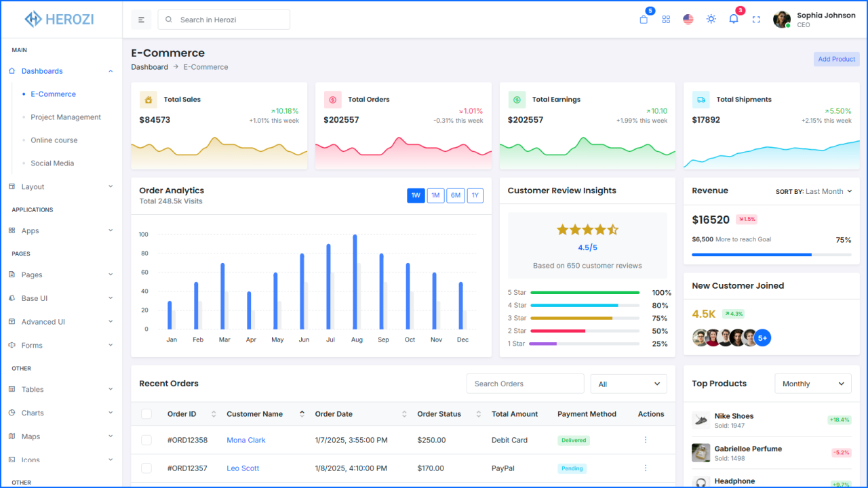Viewport: 868px width, 488px height.
Task: Open the apps grid icon in the header
Action: [666, 19]
